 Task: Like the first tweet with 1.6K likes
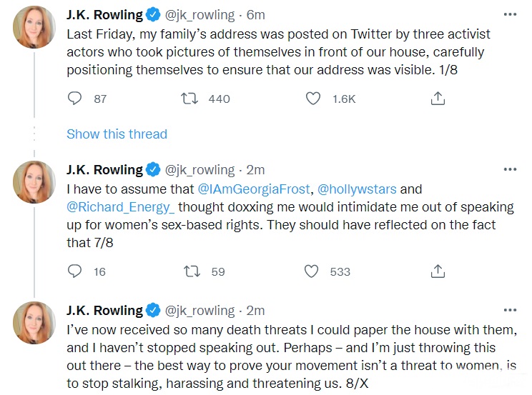[312, 99]
